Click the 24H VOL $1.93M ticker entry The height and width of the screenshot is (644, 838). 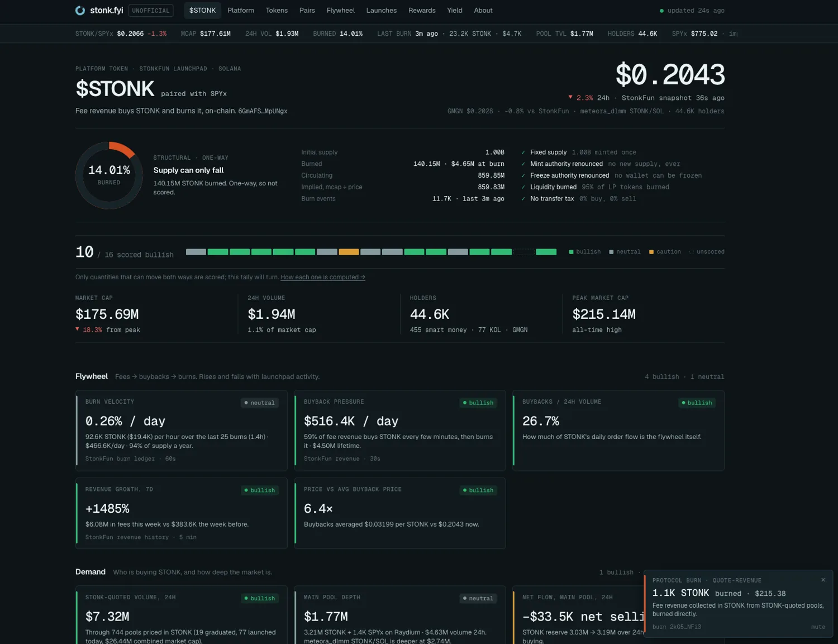(x=272, y=34)
